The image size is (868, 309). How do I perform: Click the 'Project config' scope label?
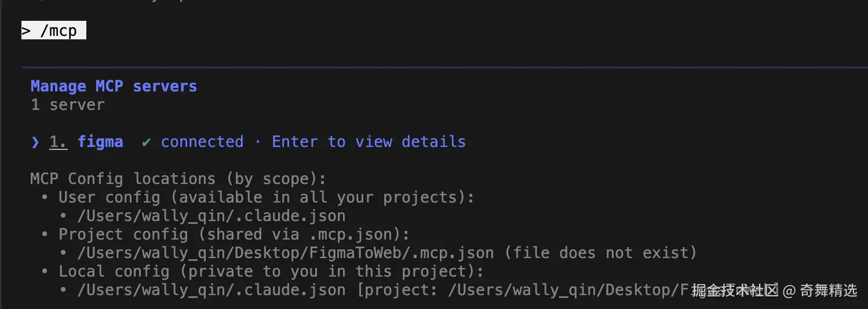[x=123, y=235]
